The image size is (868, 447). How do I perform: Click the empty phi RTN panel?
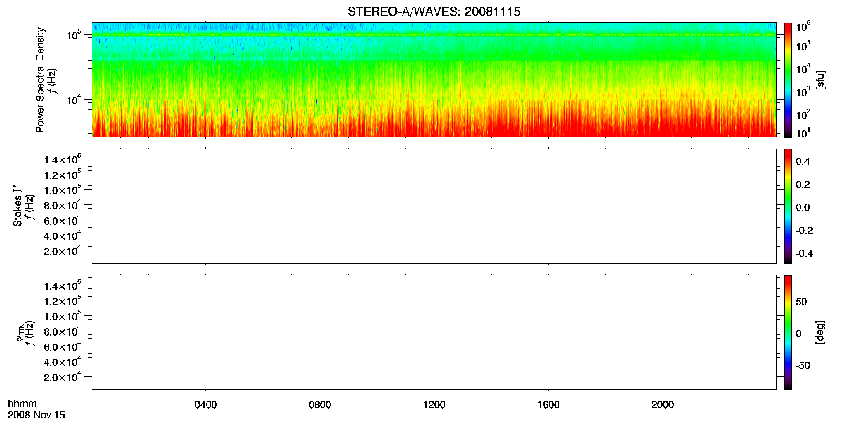(434, 332)
